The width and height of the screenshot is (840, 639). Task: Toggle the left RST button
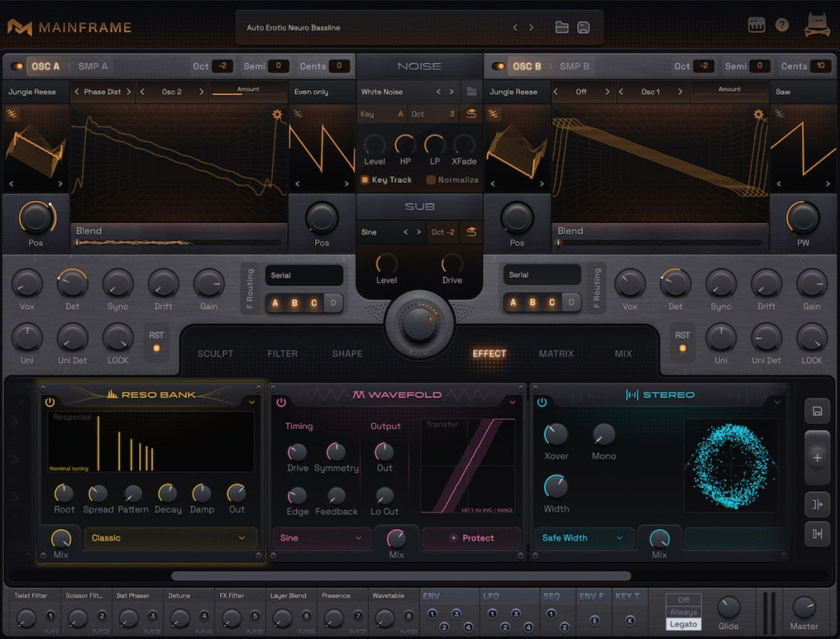157,348
